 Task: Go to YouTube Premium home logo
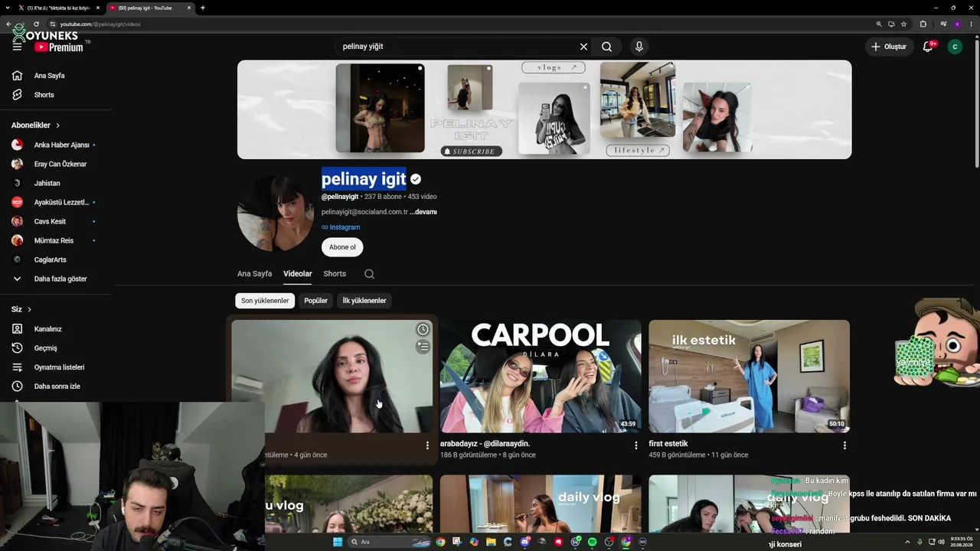(59, 47)
